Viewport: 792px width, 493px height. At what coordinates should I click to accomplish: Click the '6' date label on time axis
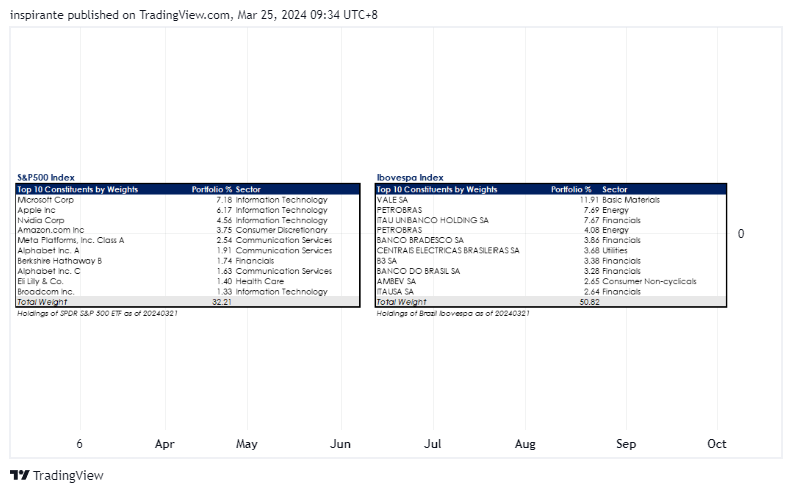(x=79, y=443)
